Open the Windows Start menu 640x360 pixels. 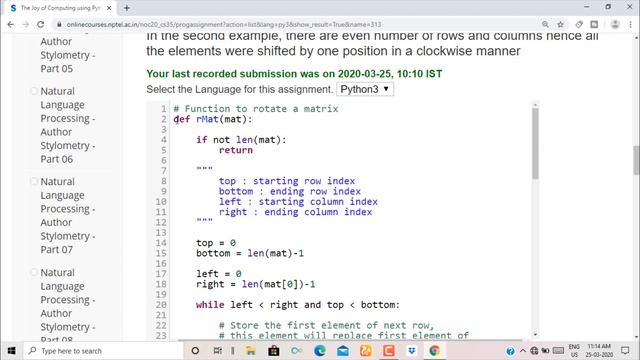[11, 351]
